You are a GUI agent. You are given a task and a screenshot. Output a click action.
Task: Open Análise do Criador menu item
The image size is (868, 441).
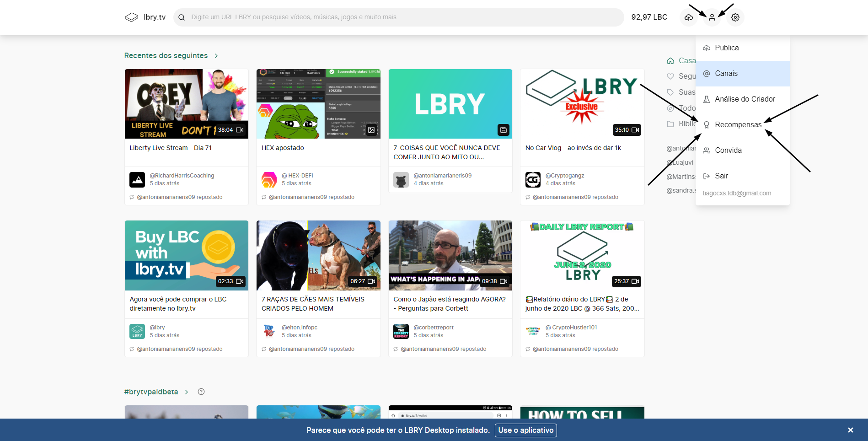pyautogui.click(x=743, y=99)
